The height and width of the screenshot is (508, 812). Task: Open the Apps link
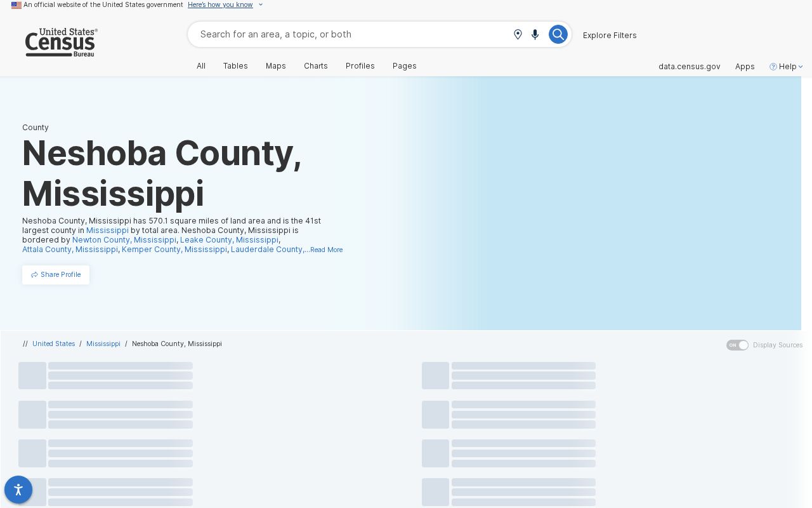(745, 67)
